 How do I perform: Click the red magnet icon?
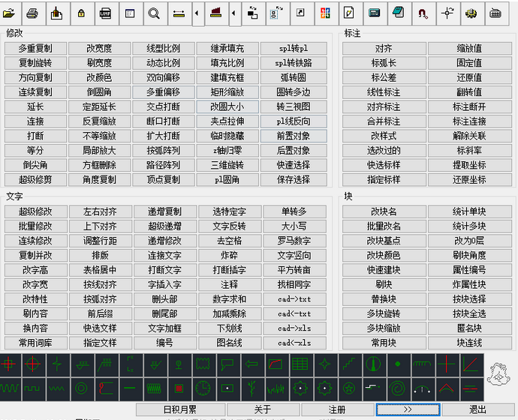click(423, 13)
